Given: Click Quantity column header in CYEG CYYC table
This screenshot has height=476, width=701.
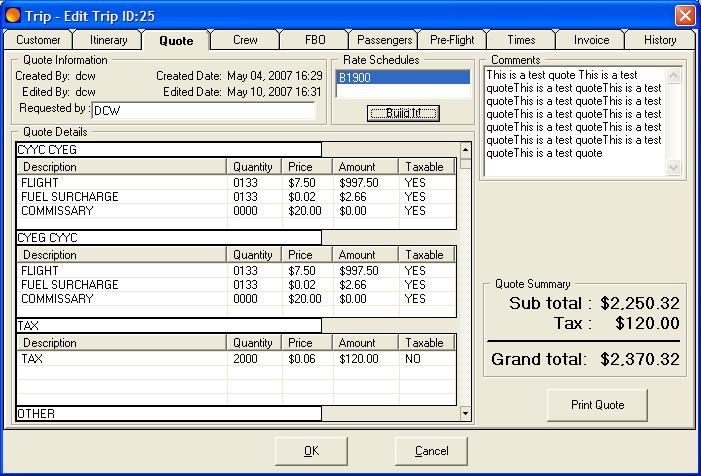Looking at the screenshot, I should point(254,255).
